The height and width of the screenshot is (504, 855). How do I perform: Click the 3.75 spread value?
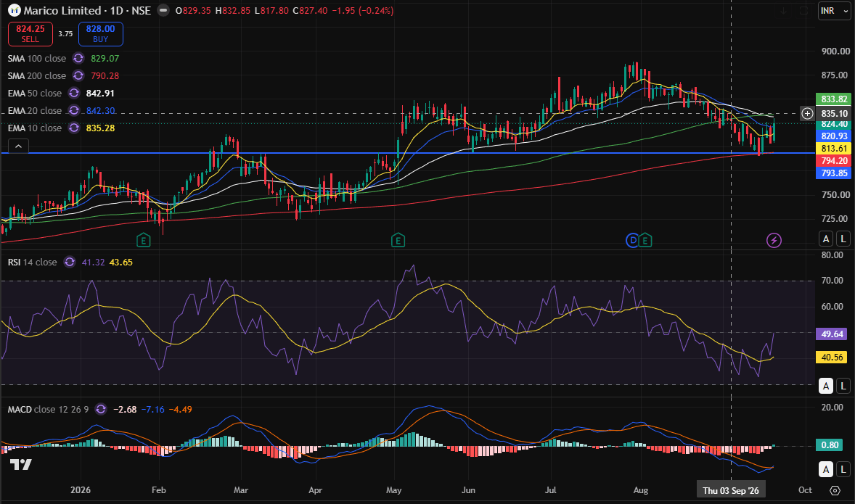tap(65, 34)
